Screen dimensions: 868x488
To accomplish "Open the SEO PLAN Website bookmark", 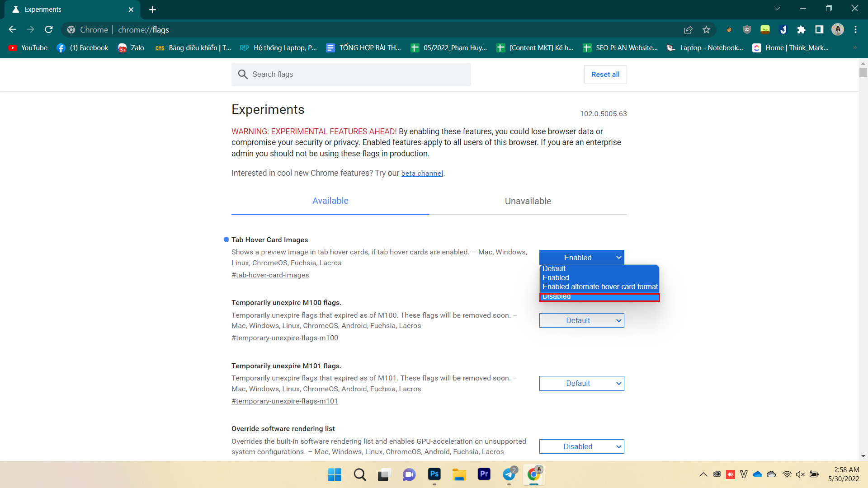I will pos(620,48).
